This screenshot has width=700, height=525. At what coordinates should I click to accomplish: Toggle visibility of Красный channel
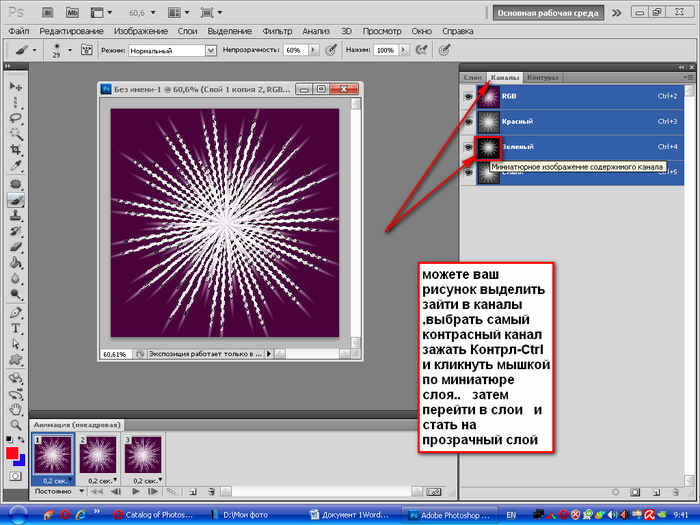tap(468, 121)
